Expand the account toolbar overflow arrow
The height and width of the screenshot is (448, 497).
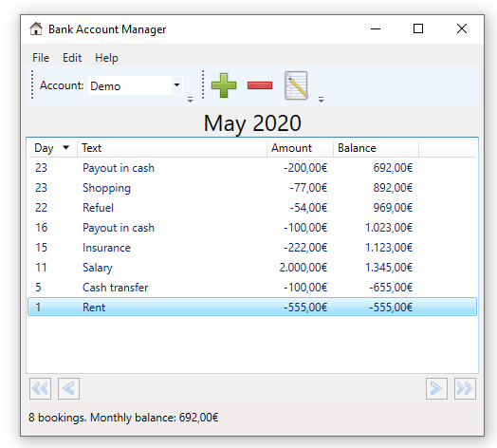191,100
